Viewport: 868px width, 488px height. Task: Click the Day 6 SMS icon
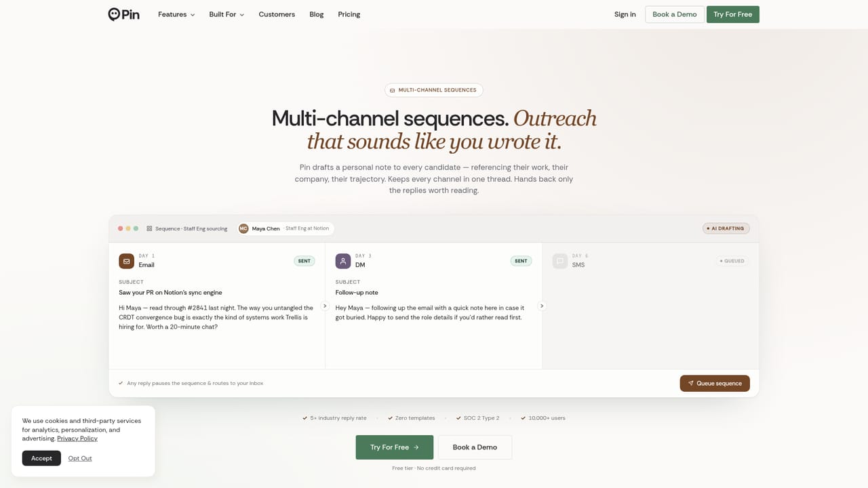pos(560,261)
